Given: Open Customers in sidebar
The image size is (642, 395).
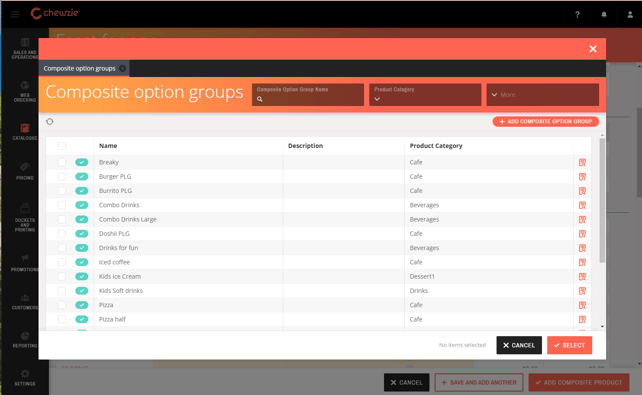Looking at the screenshot, I should 25,302.
